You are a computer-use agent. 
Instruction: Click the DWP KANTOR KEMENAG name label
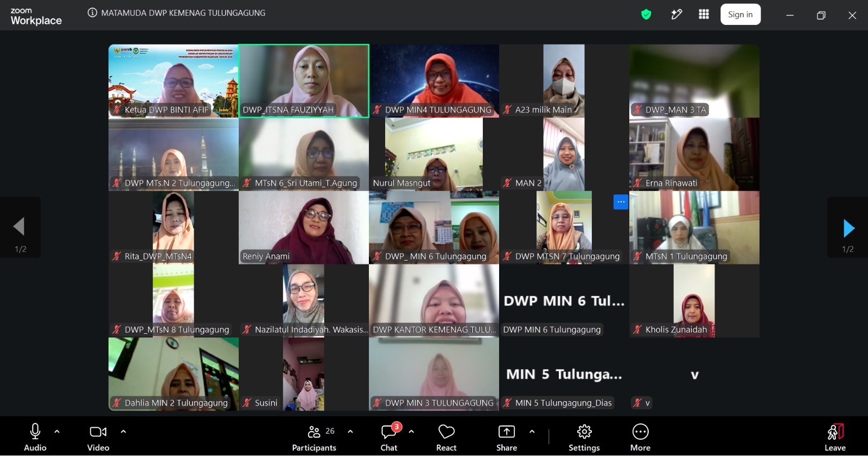pos(434,330)
